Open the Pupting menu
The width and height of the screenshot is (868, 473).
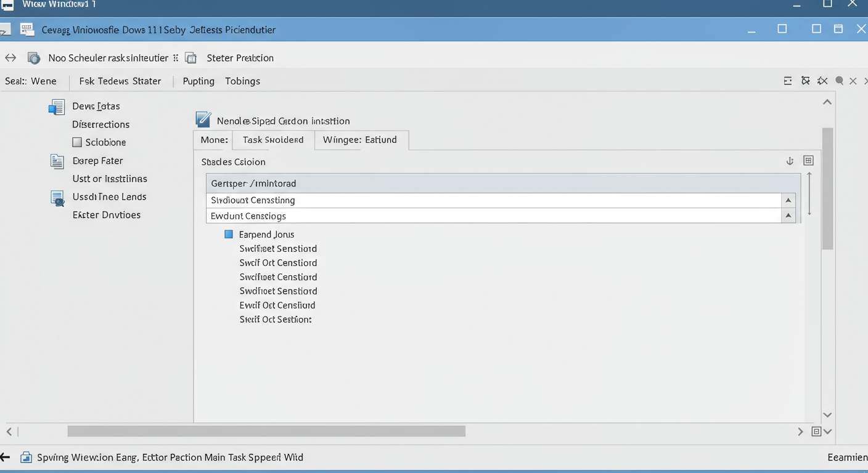pos(199,81)
